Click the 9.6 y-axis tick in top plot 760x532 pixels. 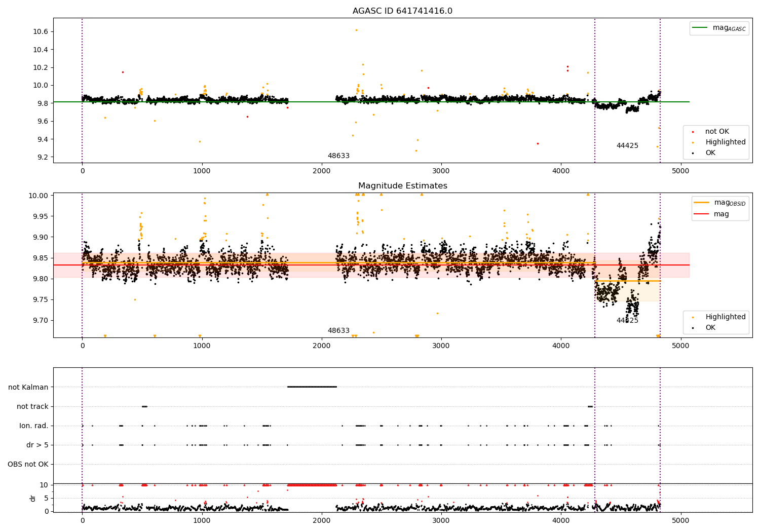pyautogui.click(x=43, y=122)
